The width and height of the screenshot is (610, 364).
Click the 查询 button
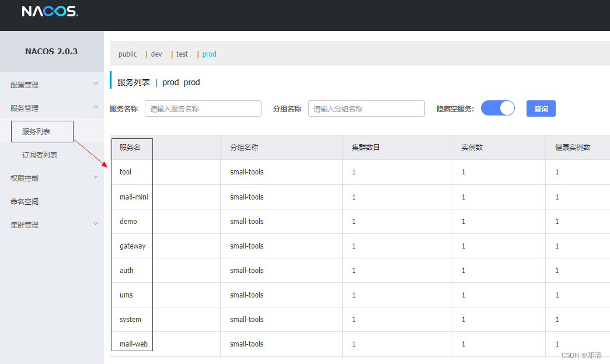(541, 108)
